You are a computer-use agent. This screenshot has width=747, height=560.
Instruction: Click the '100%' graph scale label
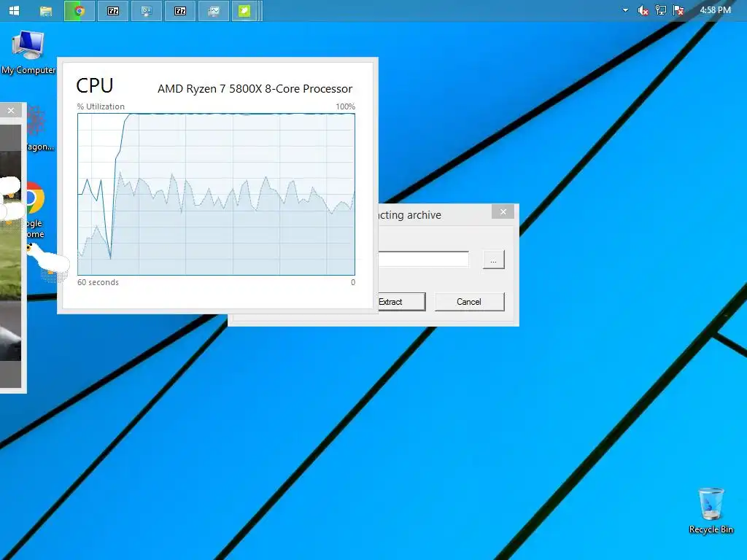point(345,106)
